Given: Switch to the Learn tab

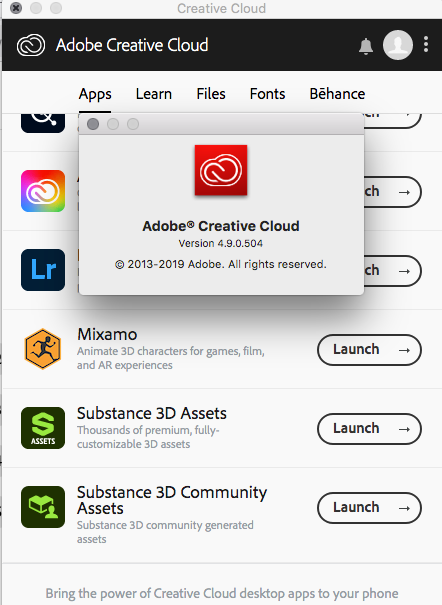Looking at the screenshot, I should (x=154, y=94).
